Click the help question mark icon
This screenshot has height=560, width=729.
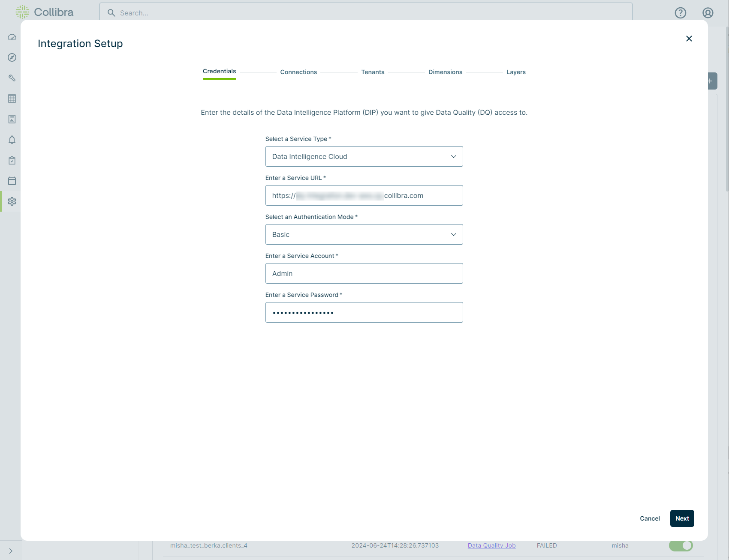[680, 13]
